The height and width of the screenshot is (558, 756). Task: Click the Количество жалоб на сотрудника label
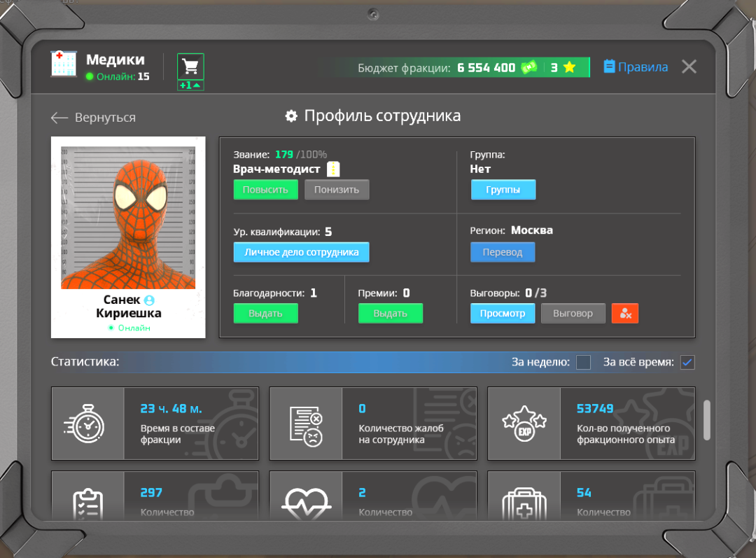(x=401, y=434)
